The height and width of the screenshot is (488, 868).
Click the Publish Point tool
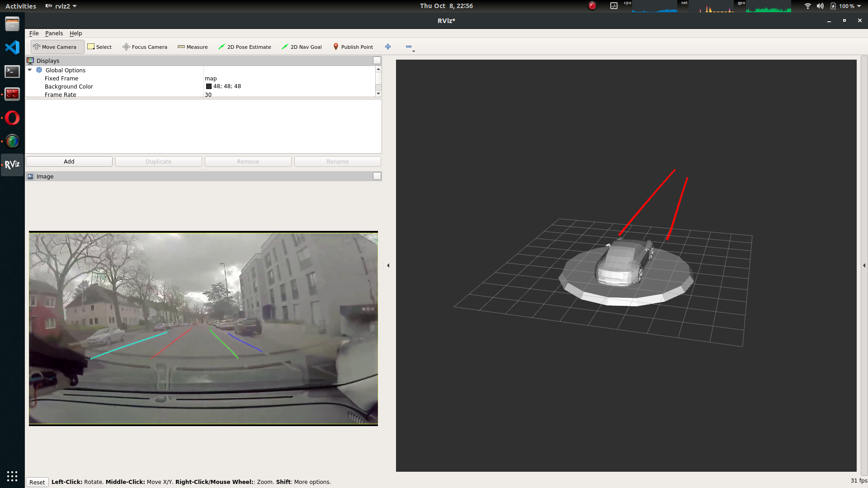point(352,47)
